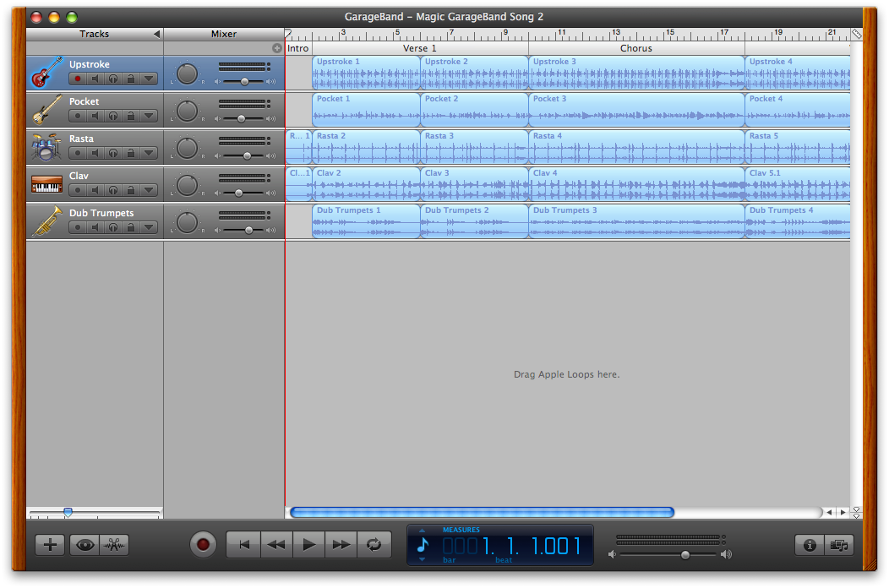889x588 pixels.
Task: Show automation for the Dub Trumpets track
Action: coord(149,227)
